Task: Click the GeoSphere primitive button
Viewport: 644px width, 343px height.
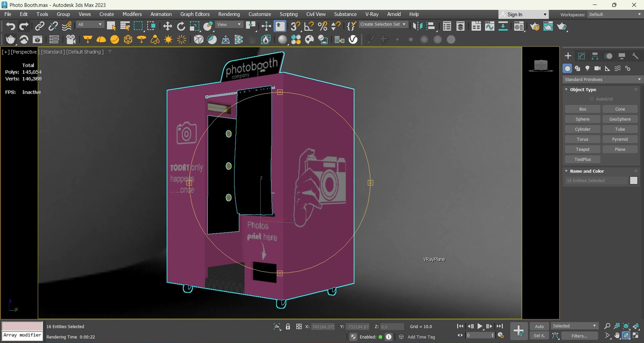Action: [620, 119]
